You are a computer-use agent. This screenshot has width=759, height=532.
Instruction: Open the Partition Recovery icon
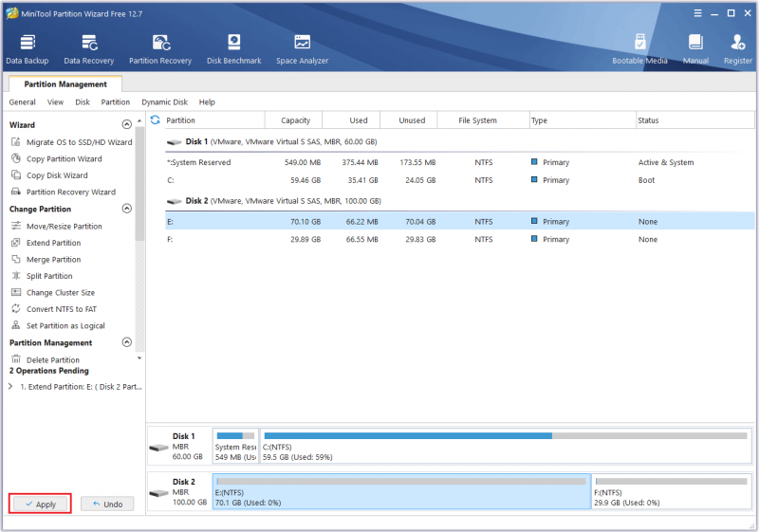(160, 49)
